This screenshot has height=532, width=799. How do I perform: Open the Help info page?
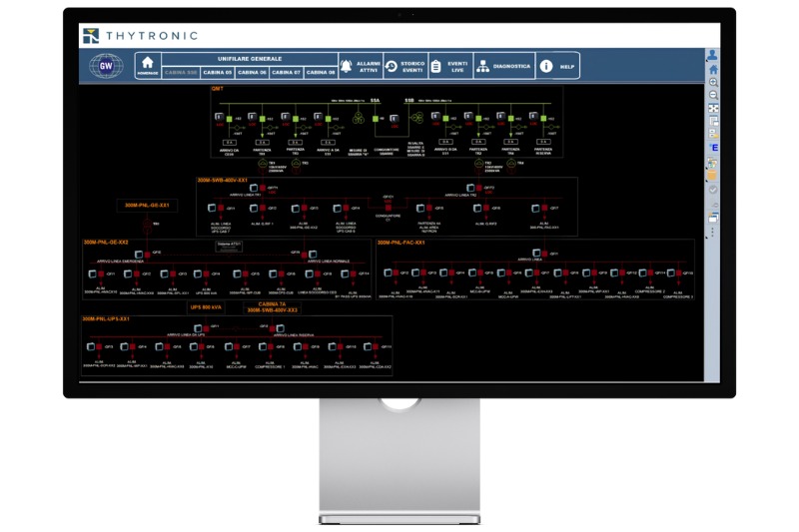coord(557,66)
